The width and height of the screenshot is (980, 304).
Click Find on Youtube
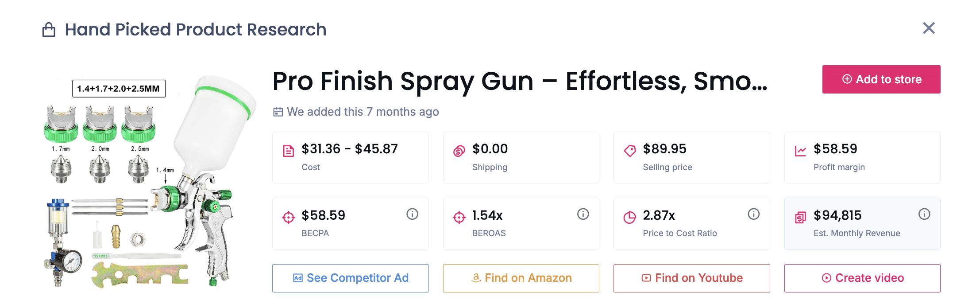click(x=691, y=278)
